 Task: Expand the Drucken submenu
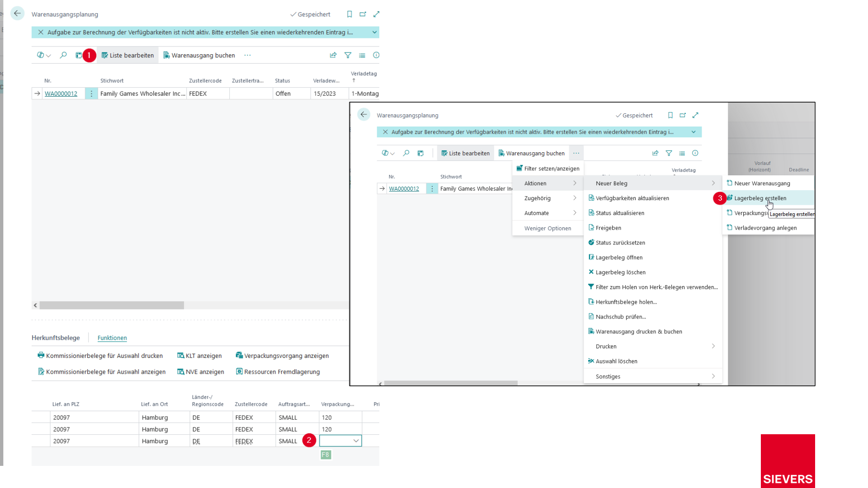click(653, 347)
